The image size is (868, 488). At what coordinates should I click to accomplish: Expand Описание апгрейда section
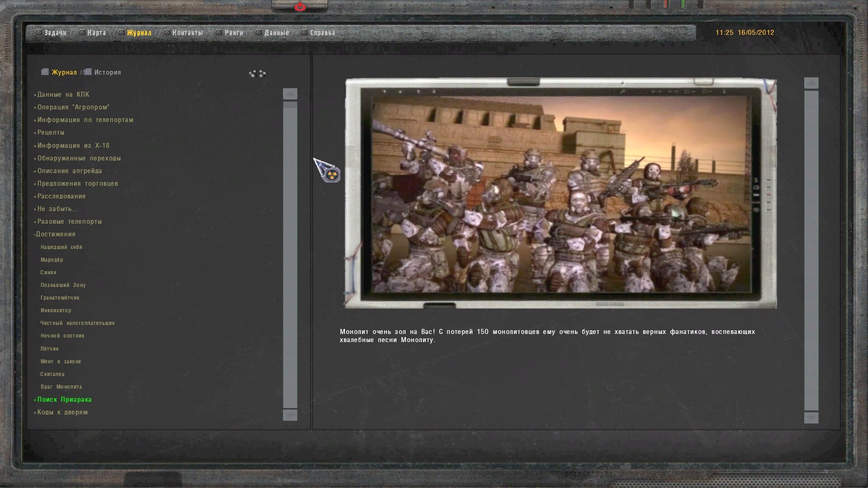point(68,171)
